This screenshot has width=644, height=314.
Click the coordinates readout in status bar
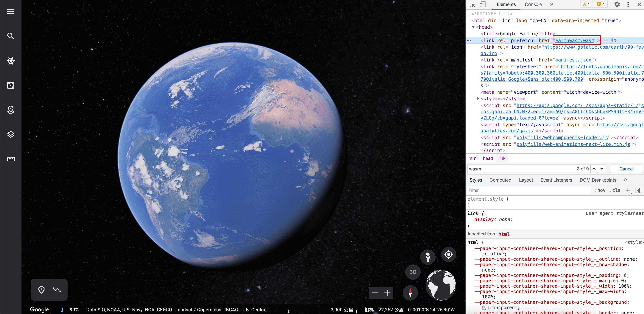pyautogui.click(x=431, y=310)
